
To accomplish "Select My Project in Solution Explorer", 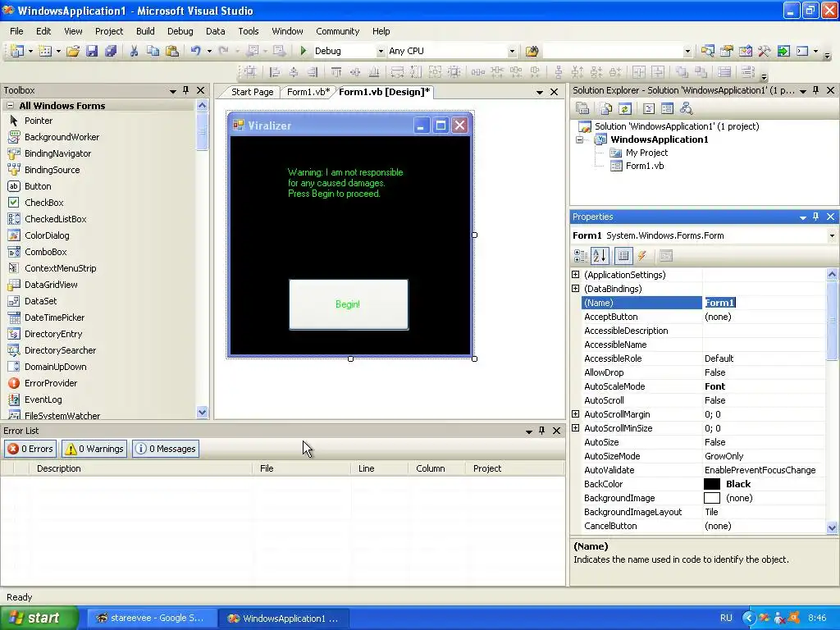I will tap(646, 153).
